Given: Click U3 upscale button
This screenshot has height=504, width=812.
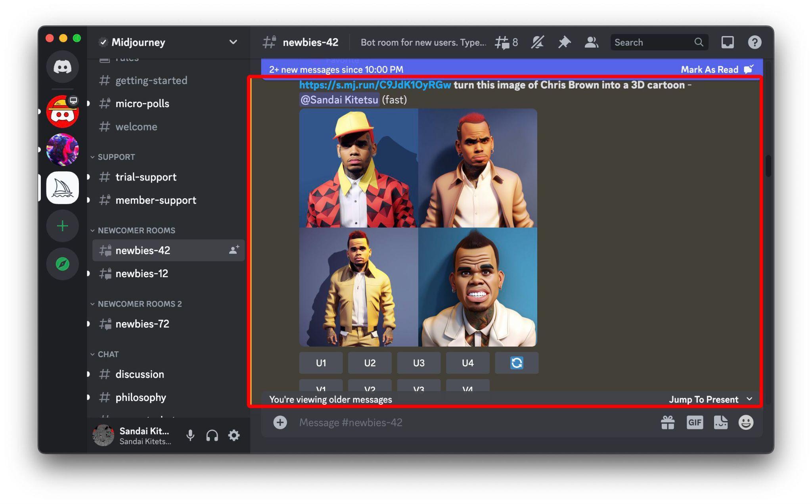Looking at the screenshot, I should click(x=419, y=363).
